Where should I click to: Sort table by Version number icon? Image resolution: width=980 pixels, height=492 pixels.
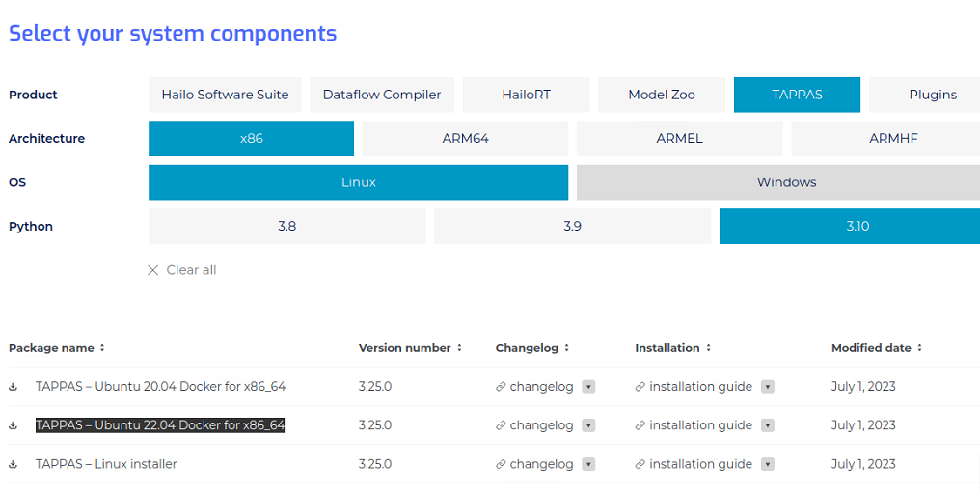point(459,347)
